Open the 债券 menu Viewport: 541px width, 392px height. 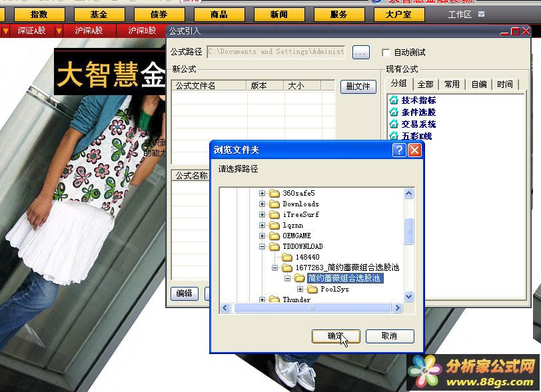click(x=159, y=15)
